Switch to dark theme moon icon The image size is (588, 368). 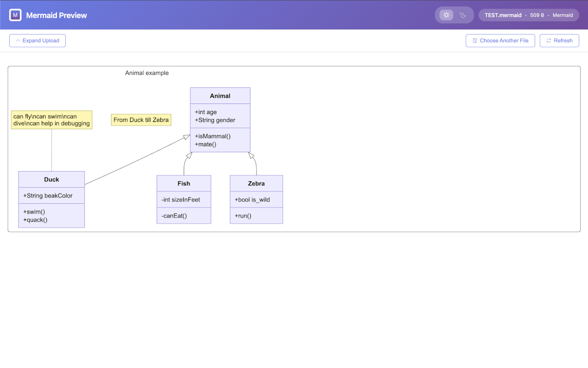(463, 15)
